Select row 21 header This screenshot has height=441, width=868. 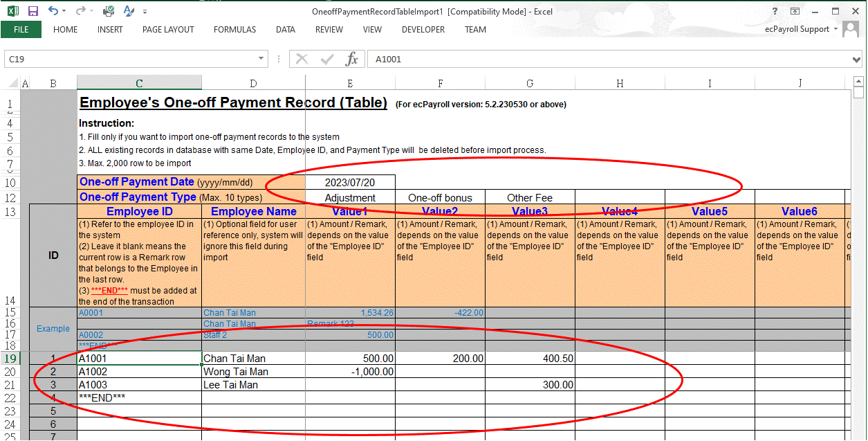click(x=10, y=385)
